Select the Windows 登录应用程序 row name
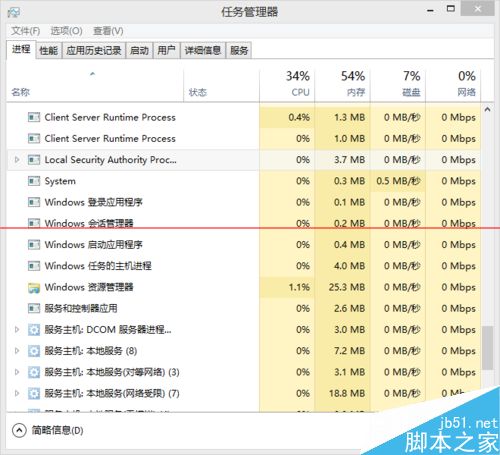 [94, 202]
